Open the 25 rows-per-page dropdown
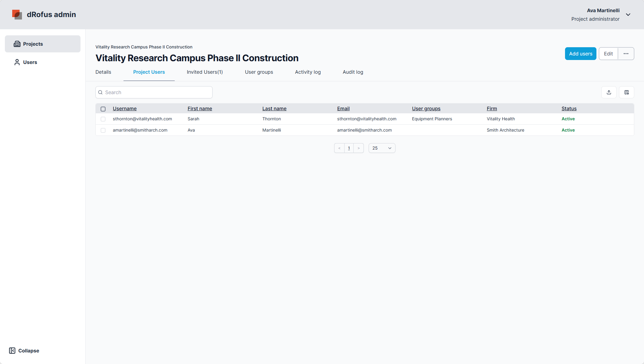Viewport: 644px width, 364px height. click(x=382, y=148)
